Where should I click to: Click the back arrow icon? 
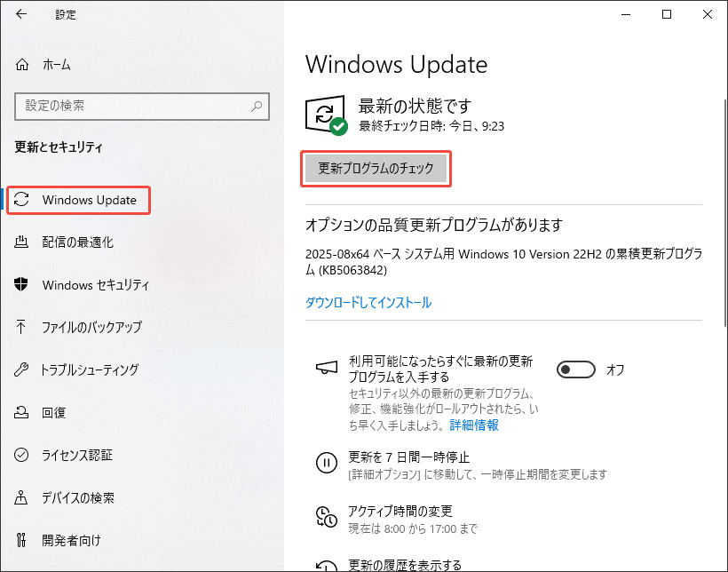click(21, 14)
